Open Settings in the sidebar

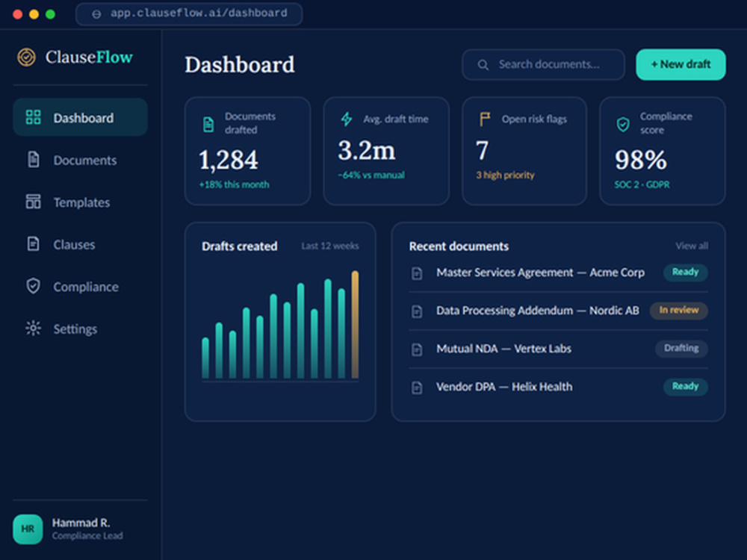pyautogui.click(x=80, y=329)
